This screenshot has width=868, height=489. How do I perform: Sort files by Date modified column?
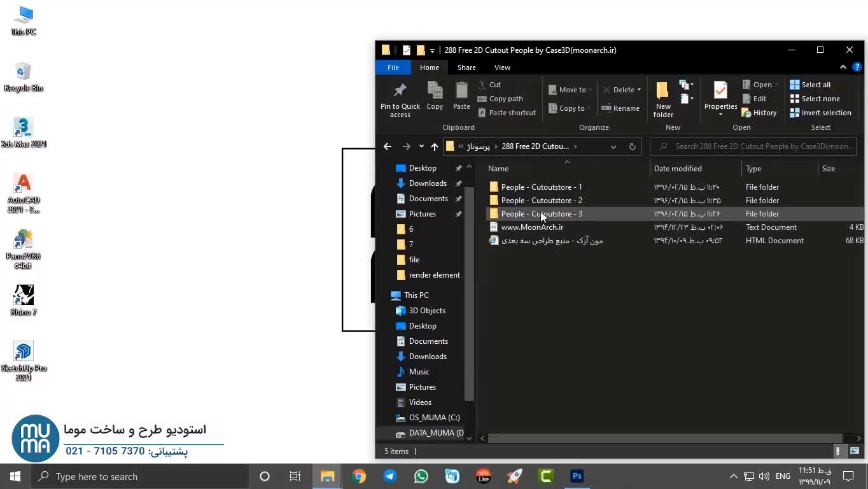click(x=678, y=169)
